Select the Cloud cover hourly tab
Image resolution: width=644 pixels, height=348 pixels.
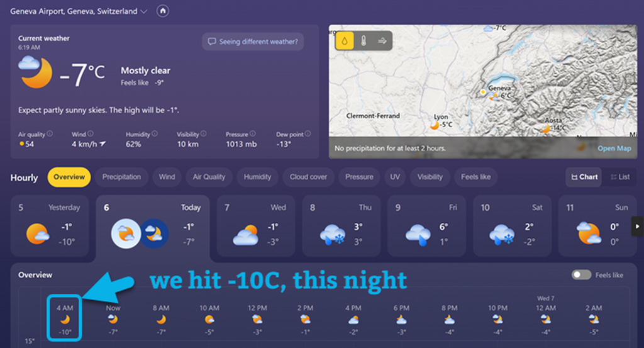308,177
